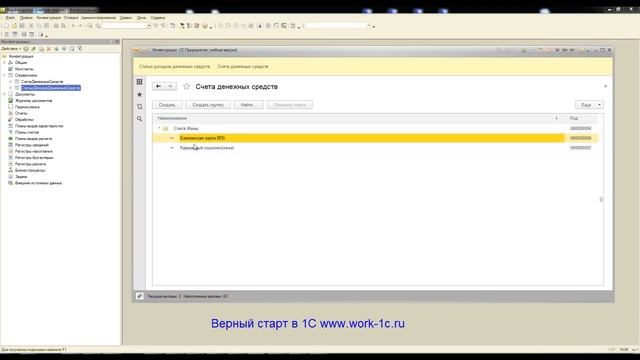The image size is (640, 360).
Task: Open History icon in side panel
Action: (139, 107)
